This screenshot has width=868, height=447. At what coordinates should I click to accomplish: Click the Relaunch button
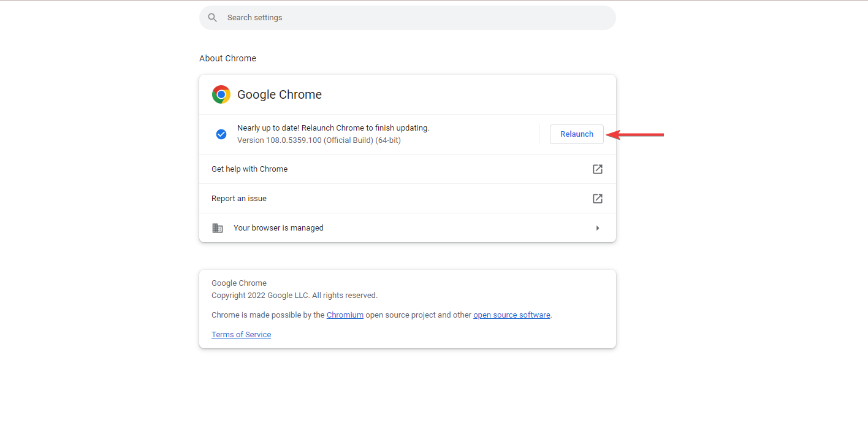click(576, 134)
